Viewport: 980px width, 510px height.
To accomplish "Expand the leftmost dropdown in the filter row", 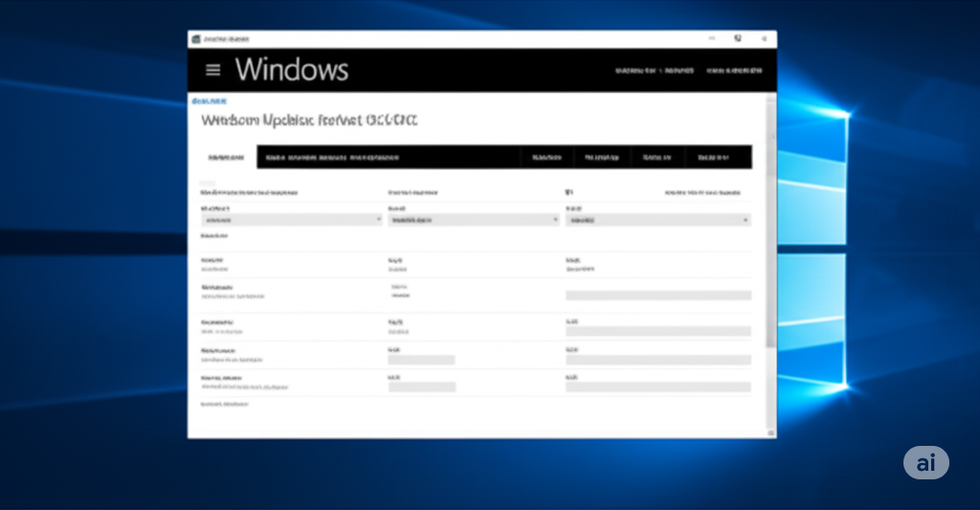I will [x=291, y=220].
